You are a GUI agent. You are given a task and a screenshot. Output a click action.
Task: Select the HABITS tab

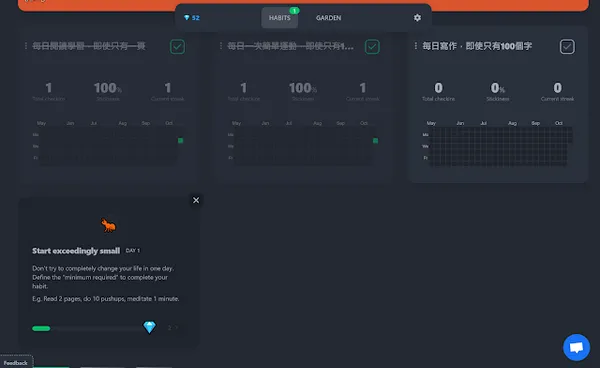280,18
